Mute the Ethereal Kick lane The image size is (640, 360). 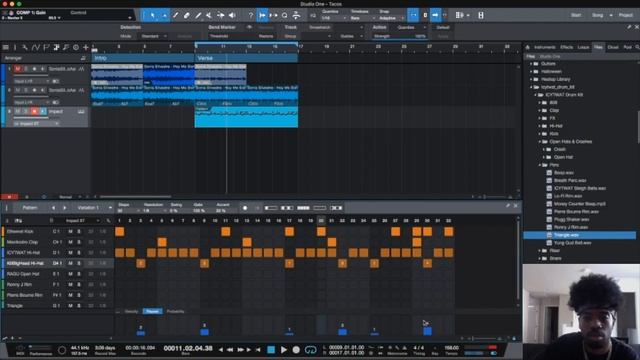pos(70,231)
